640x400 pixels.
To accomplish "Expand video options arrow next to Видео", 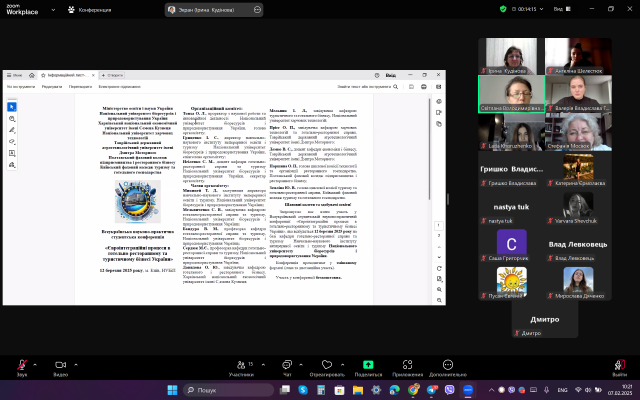I will [79, 362].
